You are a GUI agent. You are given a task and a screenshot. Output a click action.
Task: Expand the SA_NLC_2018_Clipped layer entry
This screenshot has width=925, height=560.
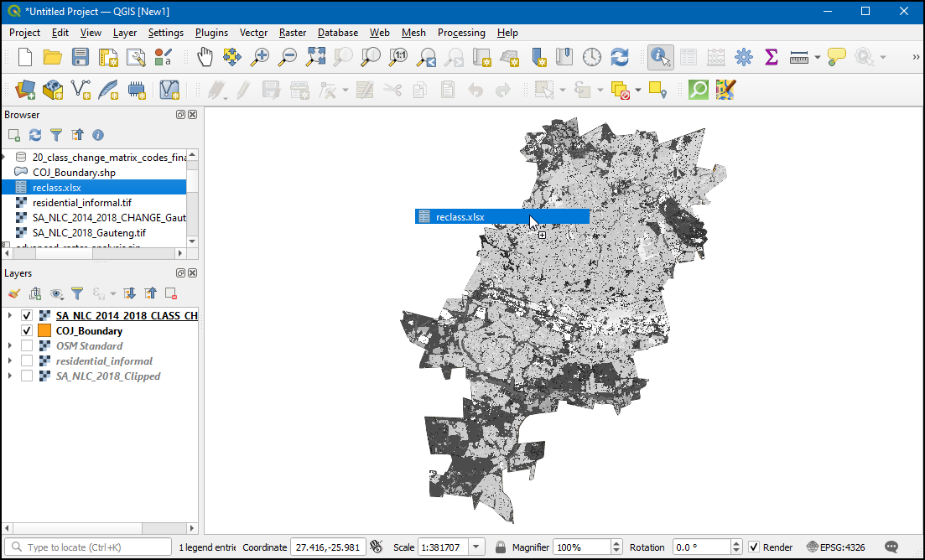(9, 376)
